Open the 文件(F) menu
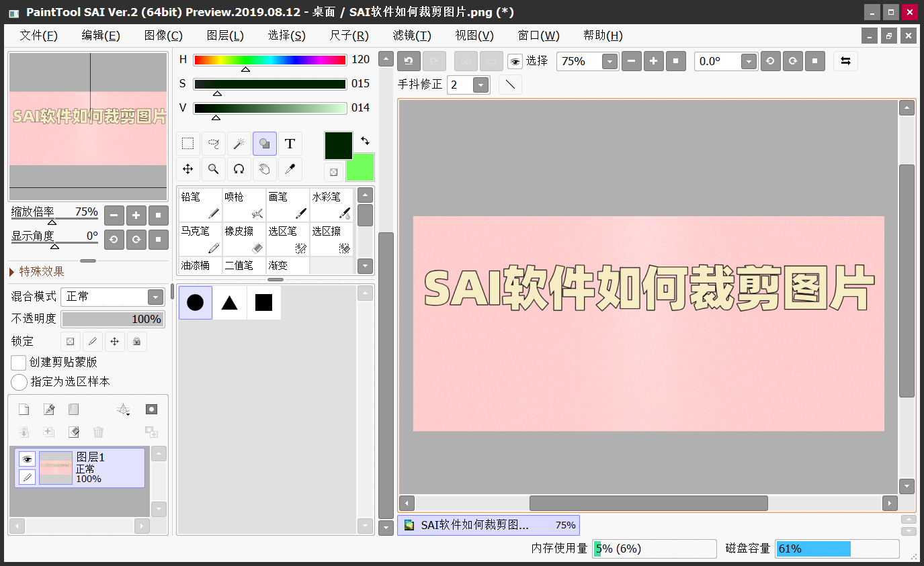This screenshot has height=566, width=924. point(39,36)
